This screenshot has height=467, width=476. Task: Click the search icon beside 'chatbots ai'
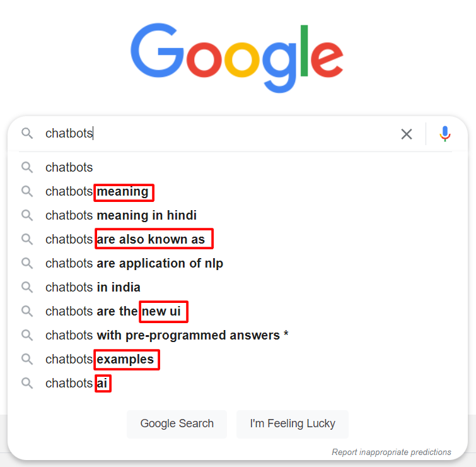27,383
